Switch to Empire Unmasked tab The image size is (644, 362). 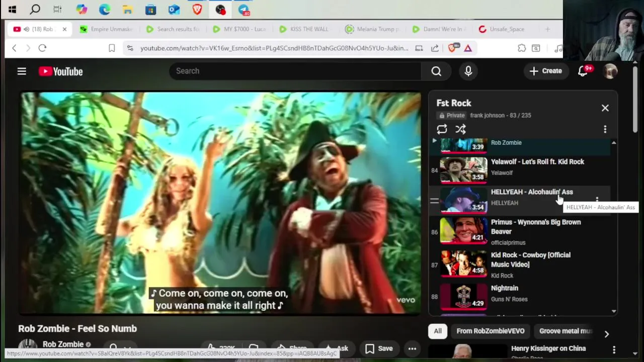point(106,29)
